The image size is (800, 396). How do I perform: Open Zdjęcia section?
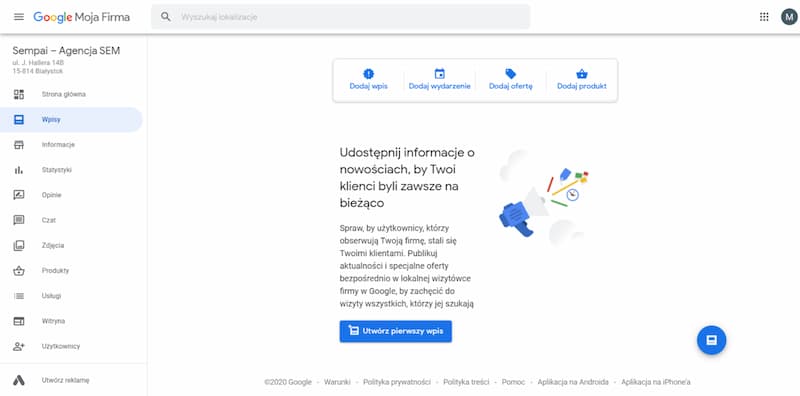click(x=53, y=245)
